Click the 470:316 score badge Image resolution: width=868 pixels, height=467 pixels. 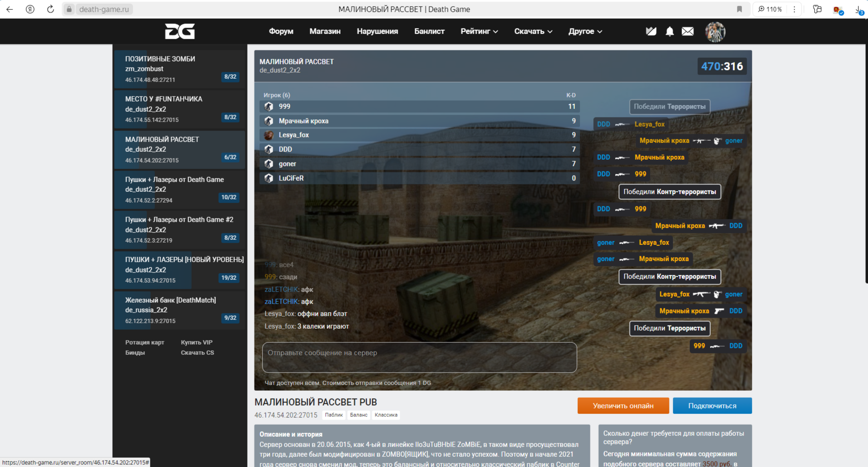point(722,66)
